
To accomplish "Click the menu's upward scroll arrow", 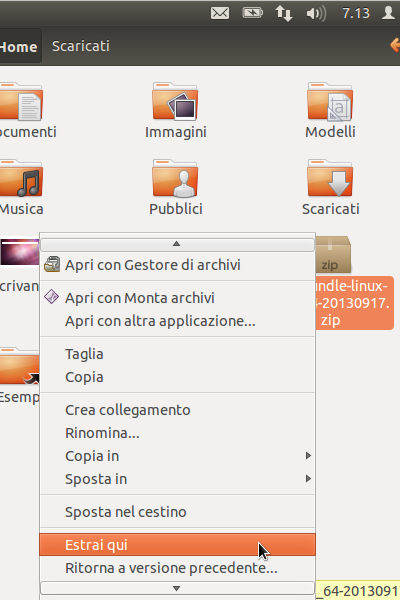I will 177,244.
